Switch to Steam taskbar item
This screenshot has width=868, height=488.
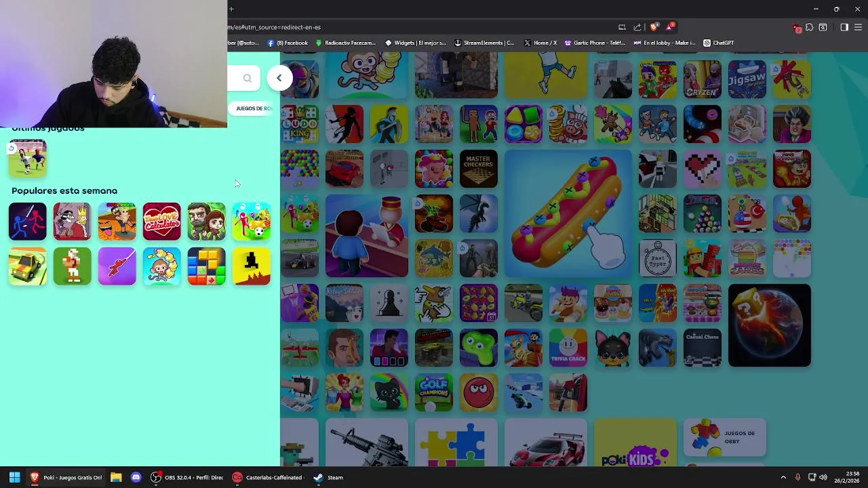(x=328, y=477)
